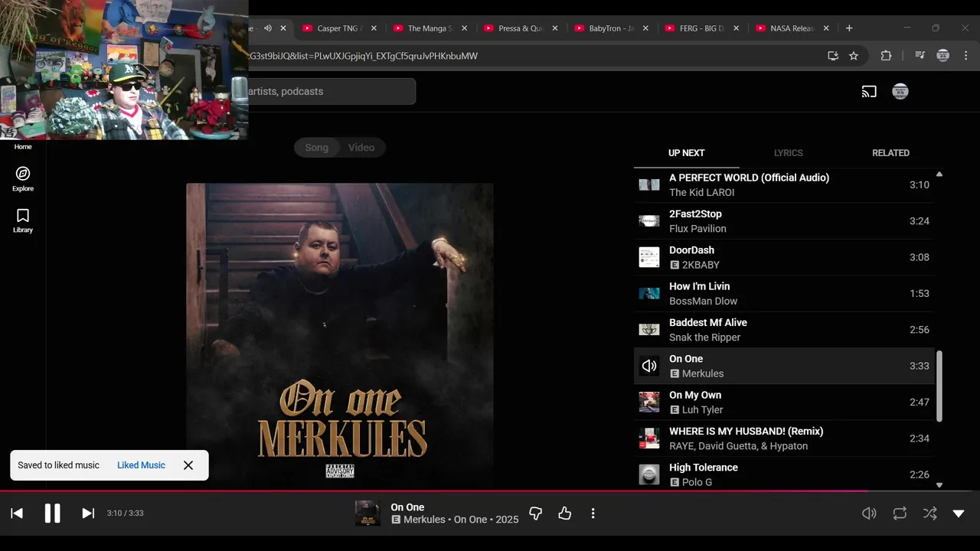Open the Merkules artist link in the player bar
This screenshot has width=980, height=551.
pyautogui.click(x=424, y=520)
